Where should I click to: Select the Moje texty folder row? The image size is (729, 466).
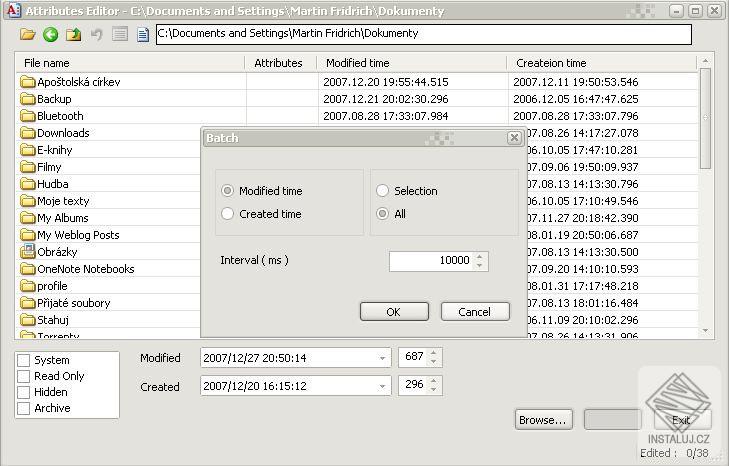coord(110,201)
